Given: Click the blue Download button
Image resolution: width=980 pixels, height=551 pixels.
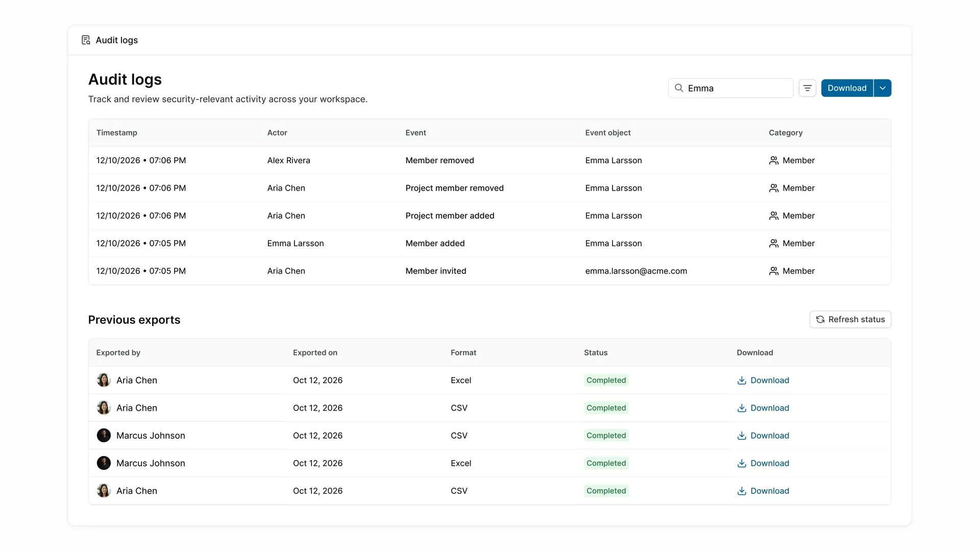Looking at the screenshot, I should pos(847,88).
